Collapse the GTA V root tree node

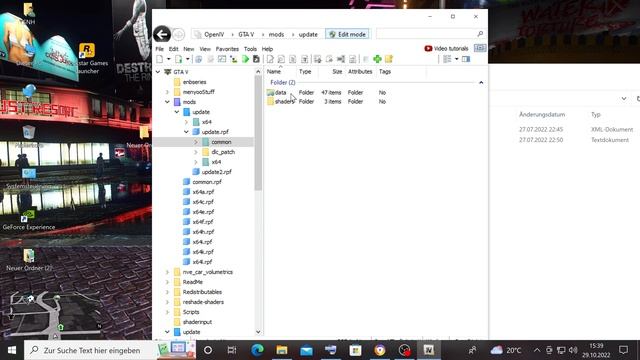coord(158,72)
